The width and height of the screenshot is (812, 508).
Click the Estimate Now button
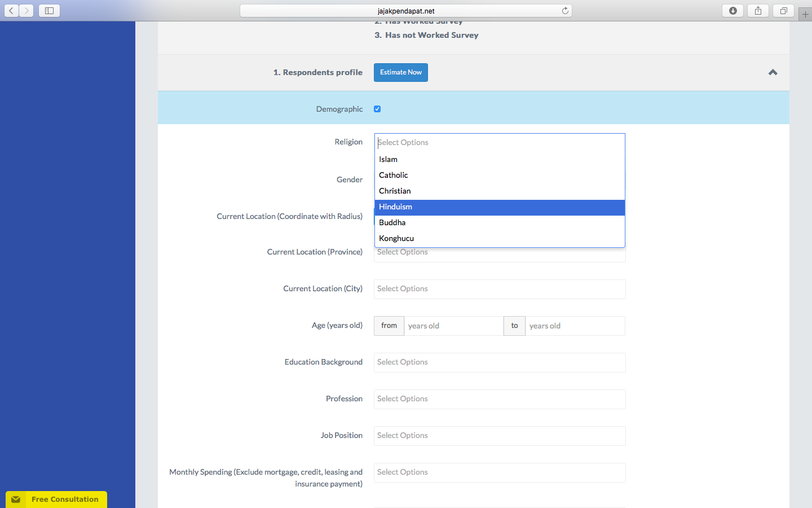[400, 72]
